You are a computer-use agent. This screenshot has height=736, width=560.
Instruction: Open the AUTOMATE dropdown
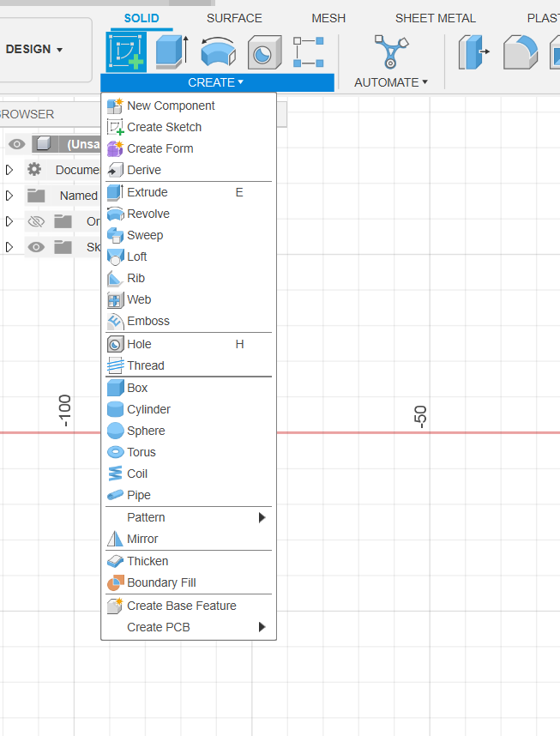click(x=391, y=82)
